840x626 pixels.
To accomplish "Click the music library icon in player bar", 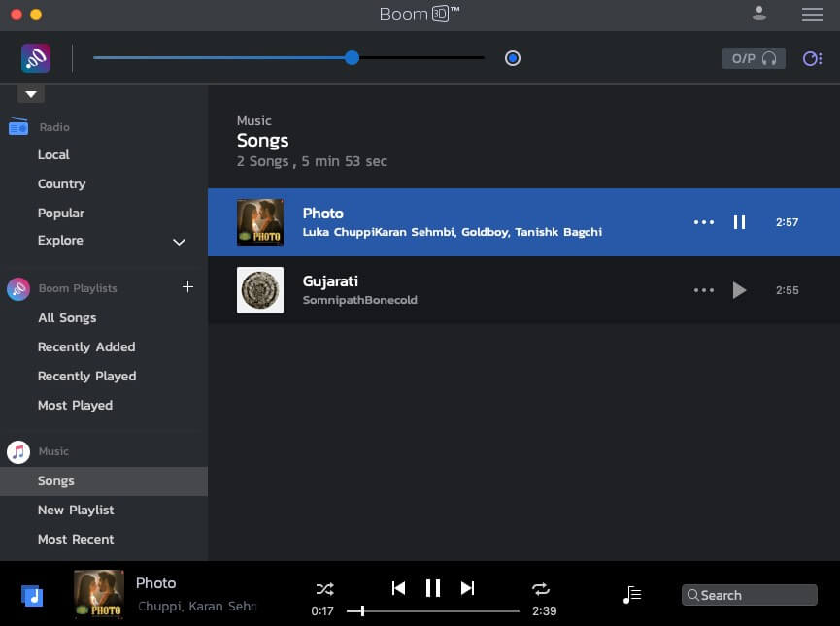I will [x=32, y=596].
